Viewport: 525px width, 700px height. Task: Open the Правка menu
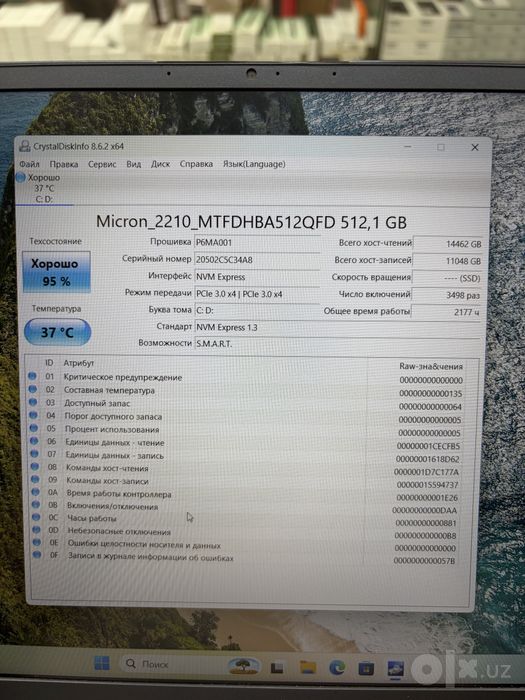click(64, 164)
